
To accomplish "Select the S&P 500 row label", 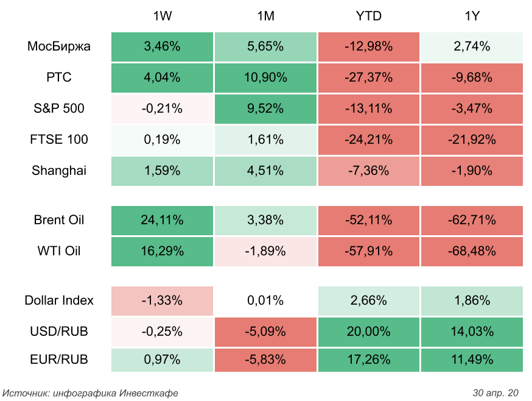I will point(59,108).
